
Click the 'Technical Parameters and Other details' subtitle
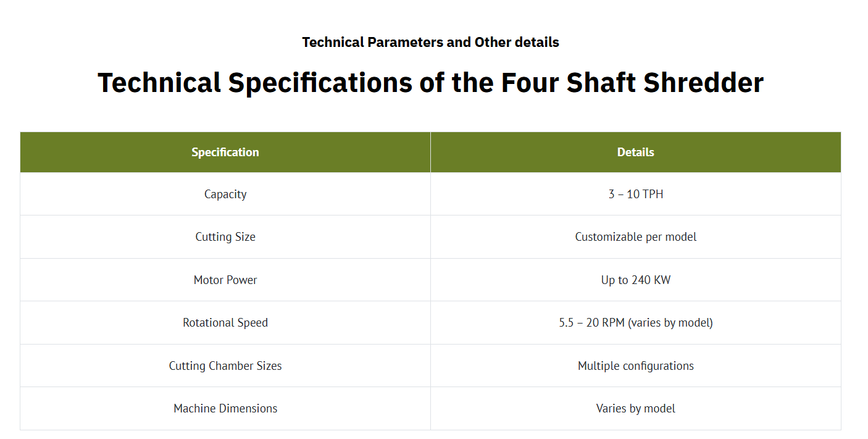click(x=430, y=43)
